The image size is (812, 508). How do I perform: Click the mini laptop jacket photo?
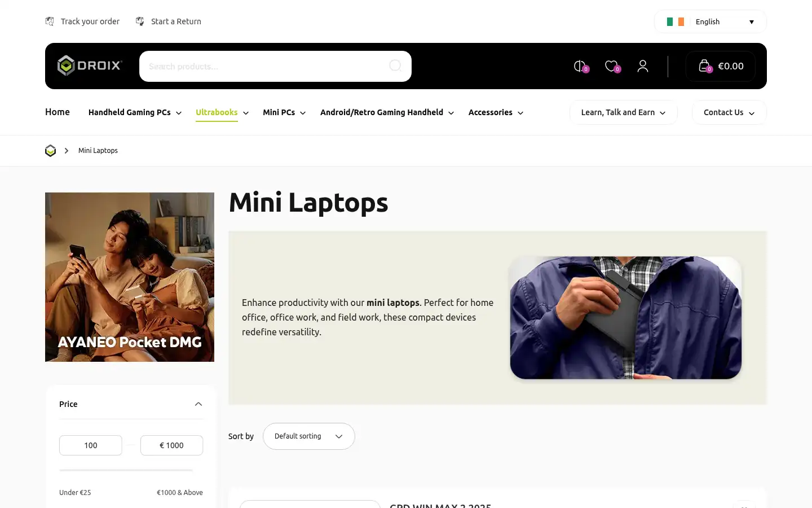(x=626, y=318)
